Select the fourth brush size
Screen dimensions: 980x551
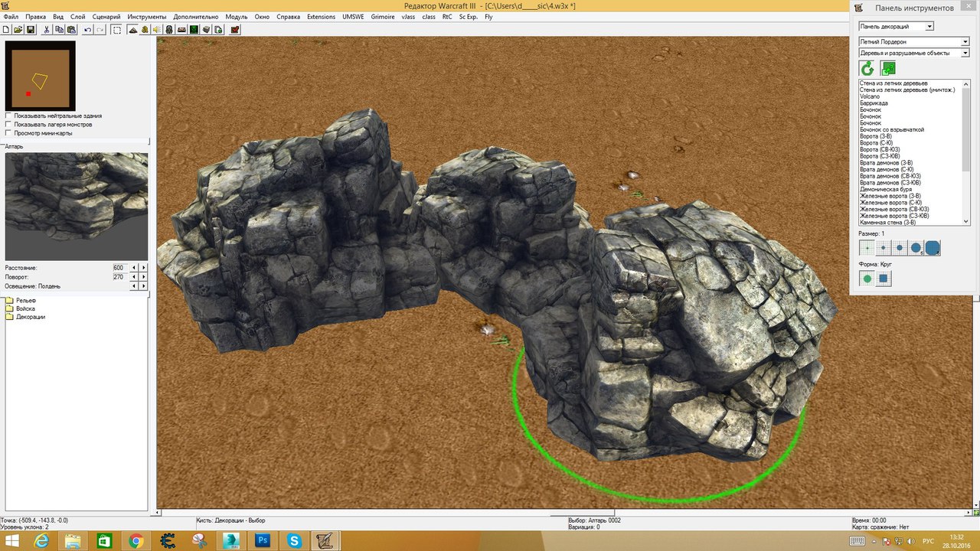point(916,248)
